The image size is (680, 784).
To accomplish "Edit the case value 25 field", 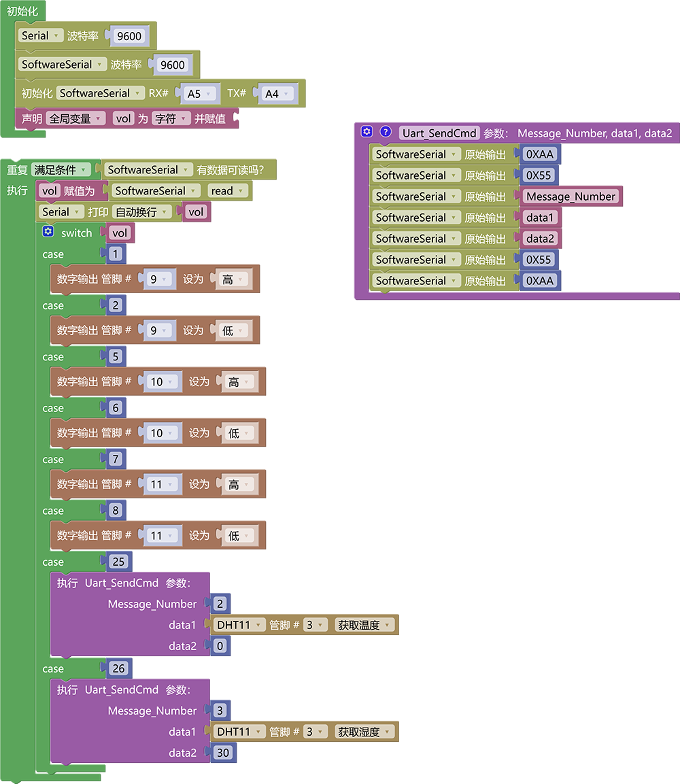I will [x=118, y=562].
